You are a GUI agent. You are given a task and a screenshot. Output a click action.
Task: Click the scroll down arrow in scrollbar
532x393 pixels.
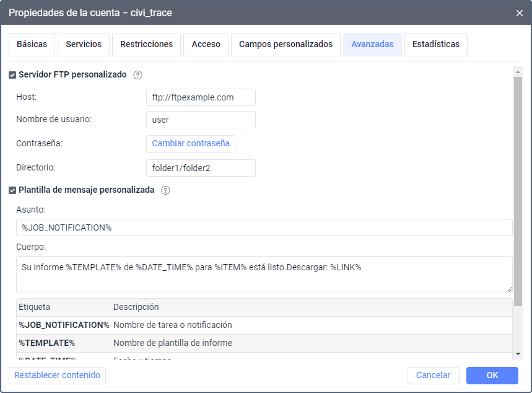tap(518, 353)
